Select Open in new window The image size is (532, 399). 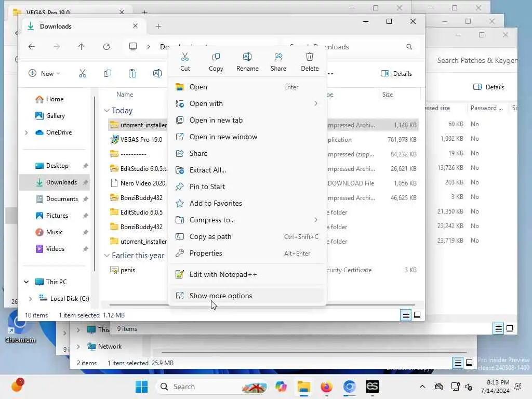(247, 137)
